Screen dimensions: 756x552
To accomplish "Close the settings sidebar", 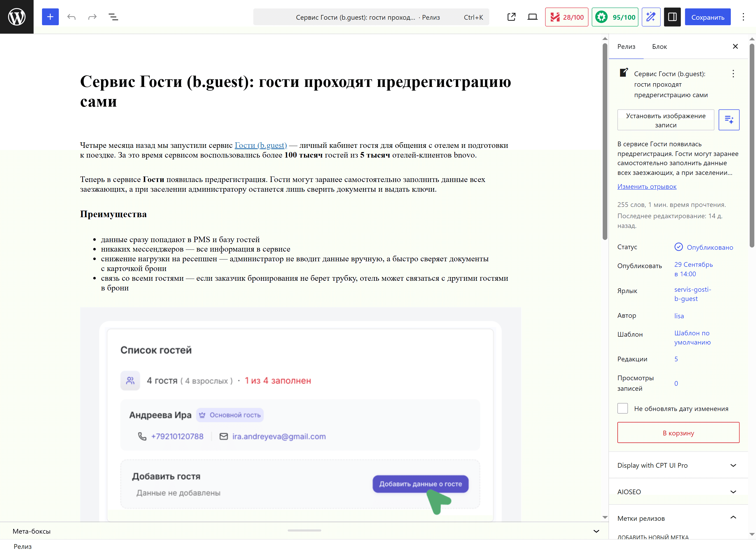I will (x=735, y=46).
